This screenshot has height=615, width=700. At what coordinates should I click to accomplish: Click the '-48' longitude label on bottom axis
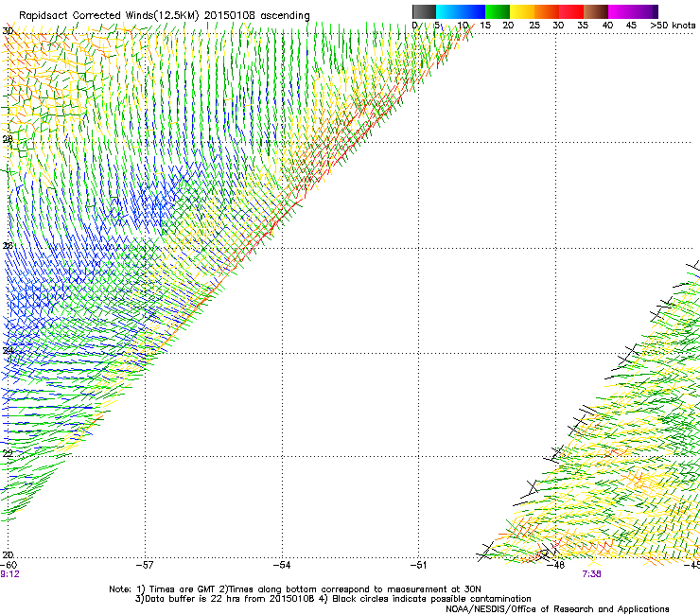[556, 565]
